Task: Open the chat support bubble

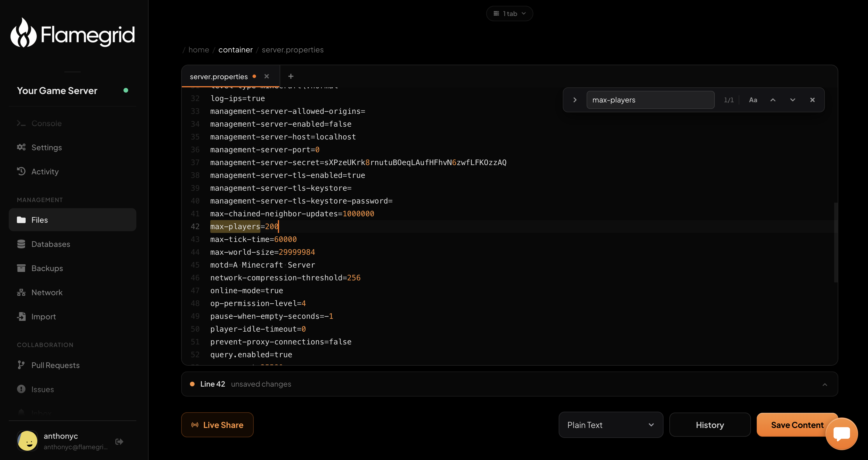Action: coord(841,434)
